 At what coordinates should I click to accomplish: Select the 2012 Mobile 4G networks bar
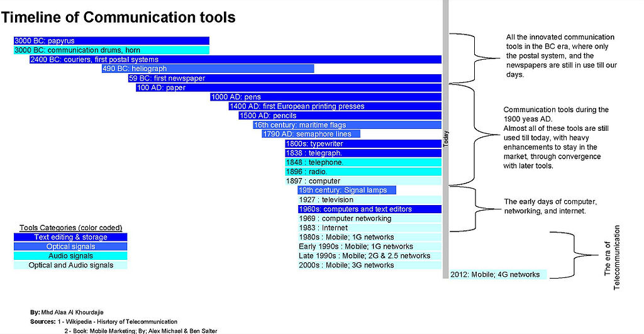point(498,274)
